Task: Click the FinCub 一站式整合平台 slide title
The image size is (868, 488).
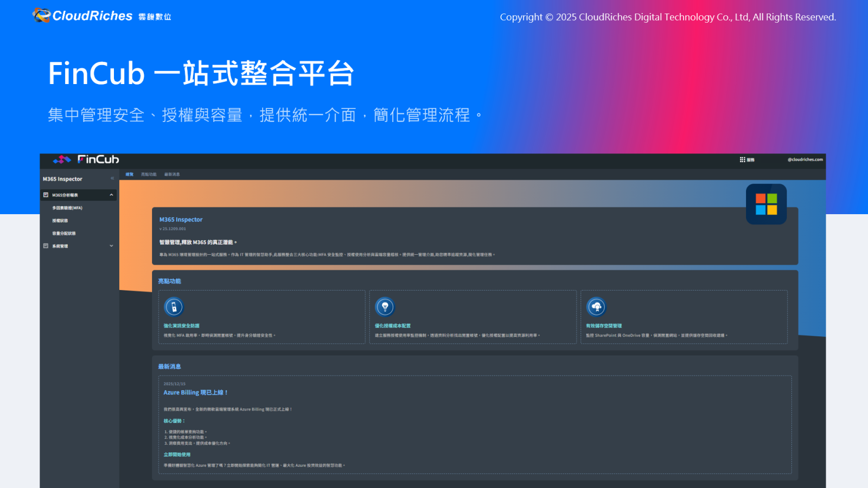Action: [201, 73]
